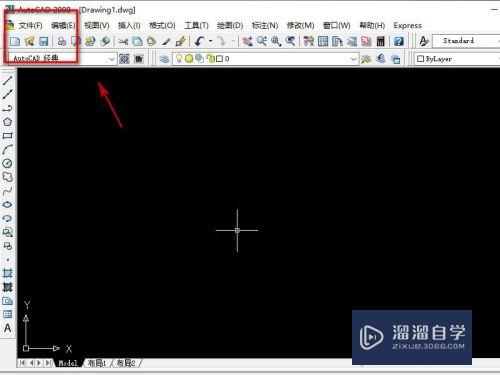
Task: Select the Circle draw tool
Action: click(8, 163)
